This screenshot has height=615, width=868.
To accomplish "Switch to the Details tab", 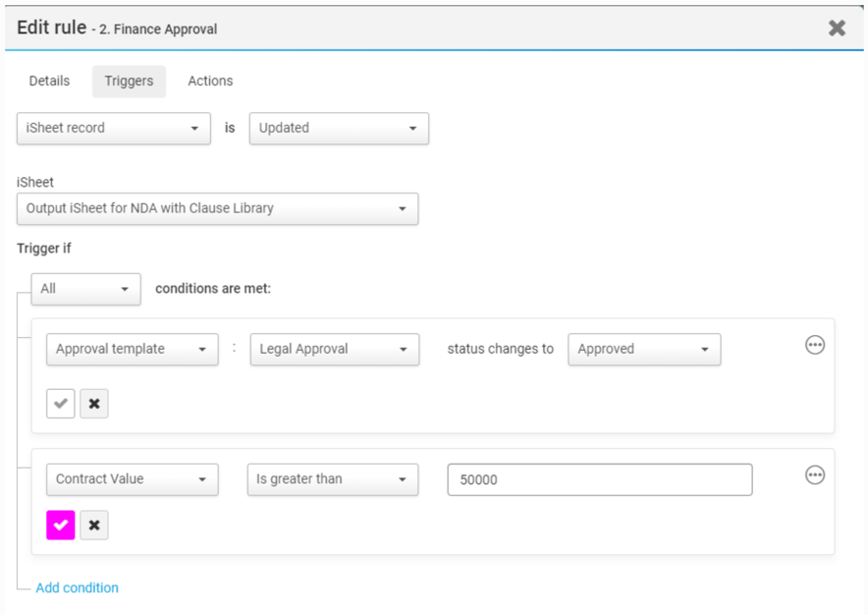I will 49,82.
